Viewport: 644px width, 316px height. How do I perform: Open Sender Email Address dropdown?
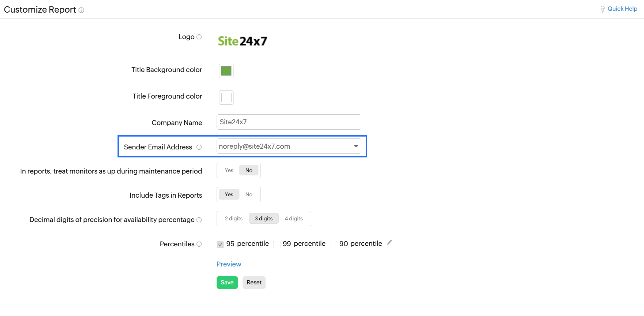289,146
